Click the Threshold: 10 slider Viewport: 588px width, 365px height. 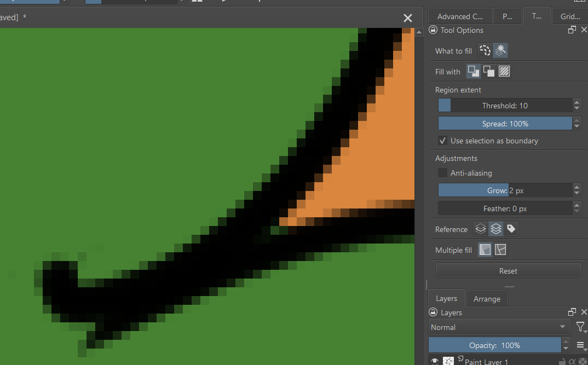point(505,106)
